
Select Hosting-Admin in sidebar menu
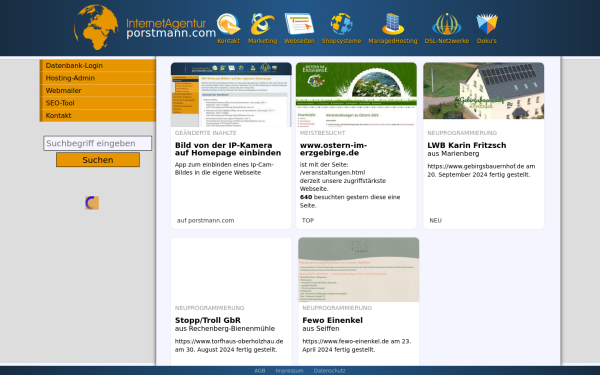[98, 78]
